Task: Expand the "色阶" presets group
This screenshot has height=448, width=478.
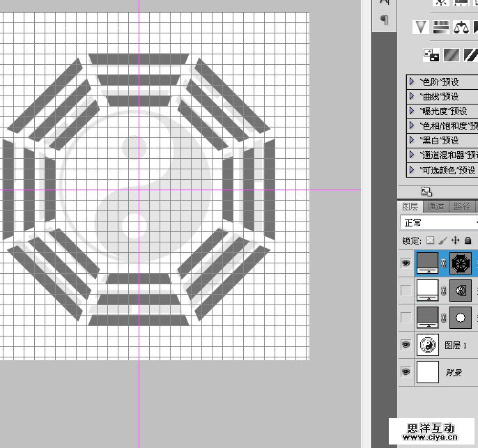Action: click(412, 82)
